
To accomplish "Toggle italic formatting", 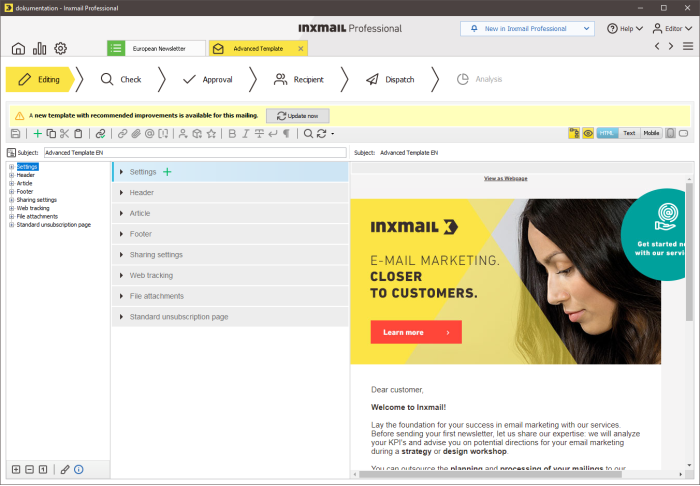I will [246, 133].
